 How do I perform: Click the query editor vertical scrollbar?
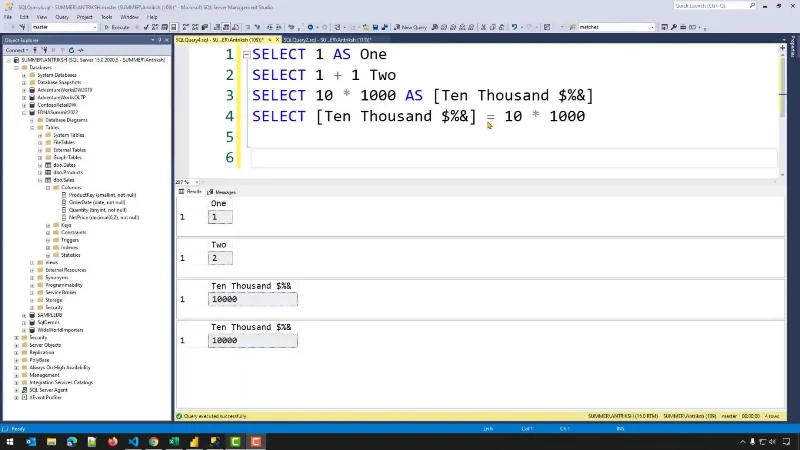click(782, 113)
